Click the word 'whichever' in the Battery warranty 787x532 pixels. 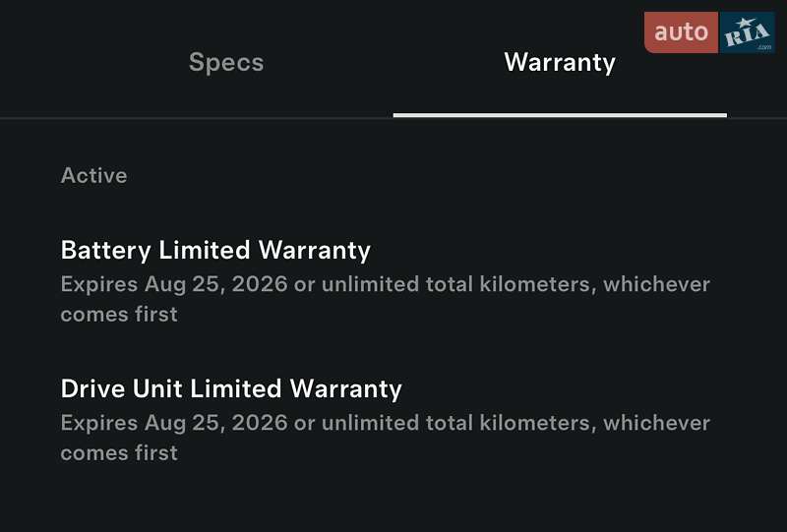pos(656,285)
